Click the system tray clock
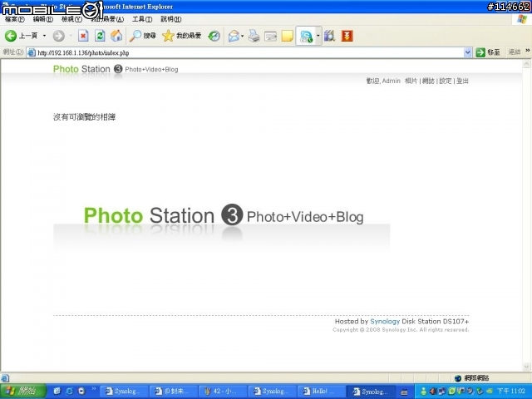Image resolution: width=532 pixels, height=399 pixels. (x=511, y=392)
